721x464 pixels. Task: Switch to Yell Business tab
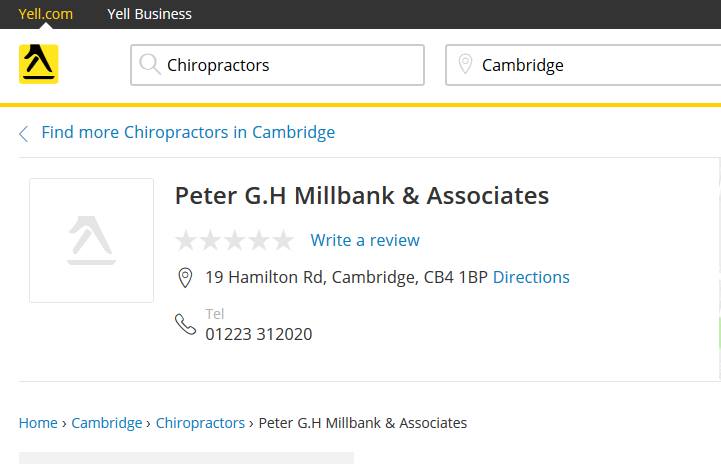(149, 14)
